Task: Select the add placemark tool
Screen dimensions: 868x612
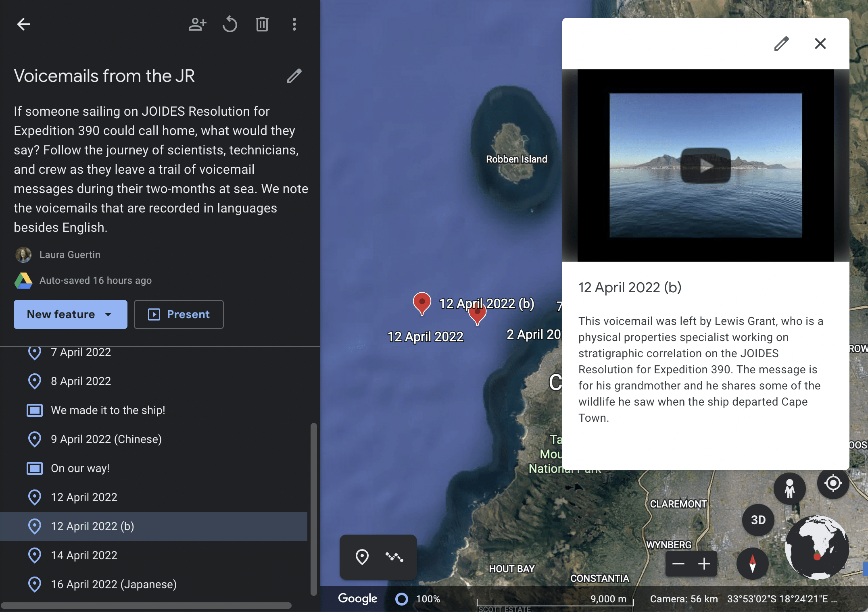Action: pyautogui.click(x=362, y=557)
